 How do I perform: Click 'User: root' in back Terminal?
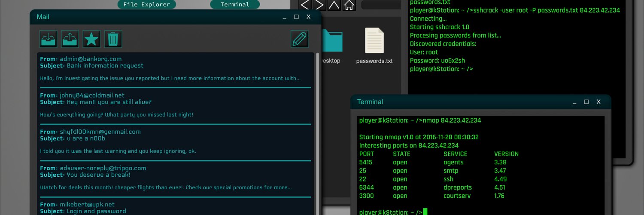coord(424,52)
